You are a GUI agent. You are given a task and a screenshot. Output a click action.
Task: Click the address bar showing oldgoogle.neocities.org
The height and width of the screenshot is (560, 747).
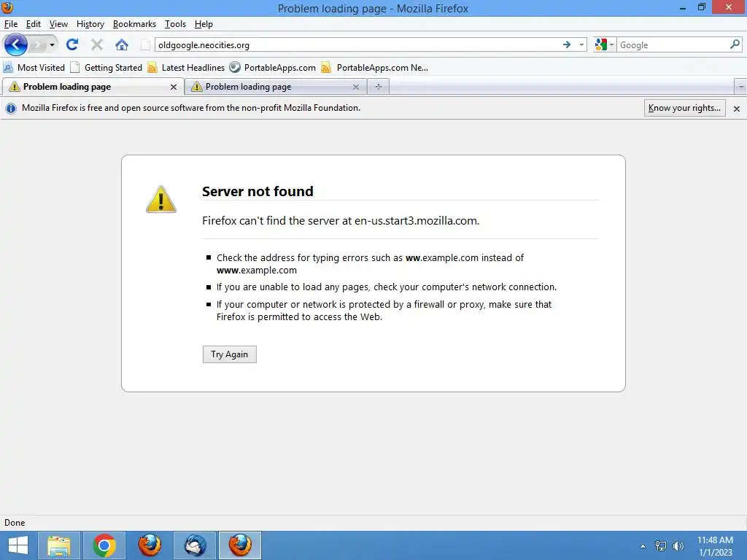pyautogui.click(x=357, y=44)
